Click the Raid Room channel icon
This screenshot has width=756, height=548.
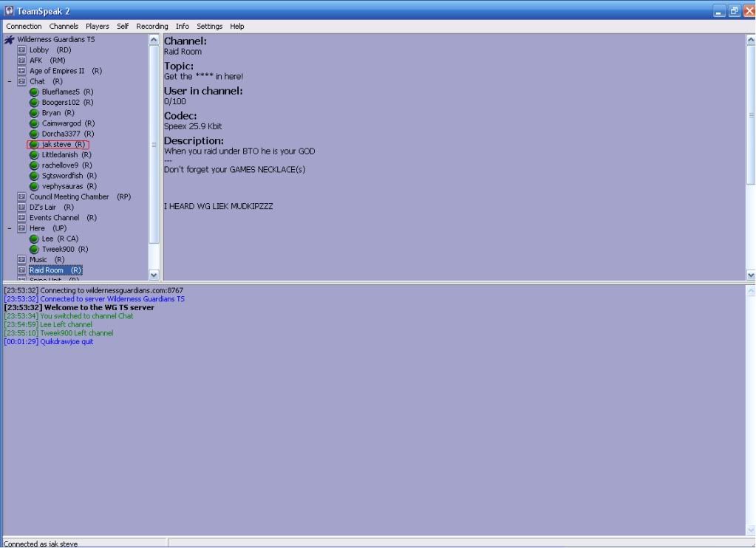[21, 270]
